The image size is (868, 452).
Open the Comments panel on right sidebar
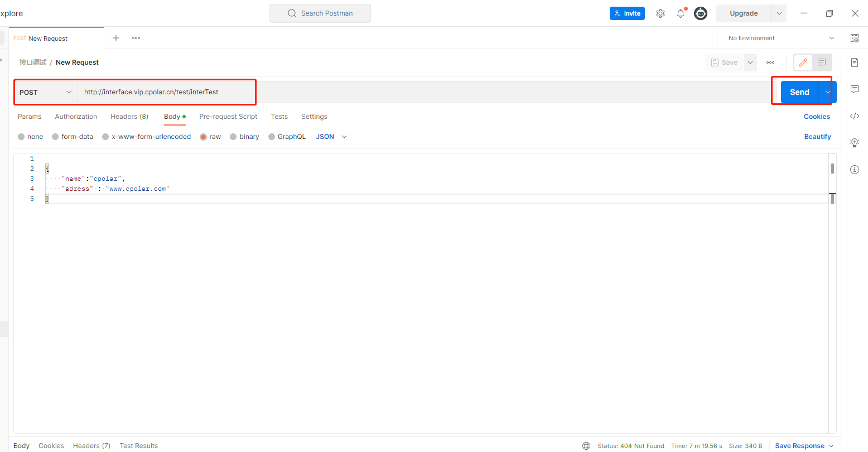tap(854, 89)
